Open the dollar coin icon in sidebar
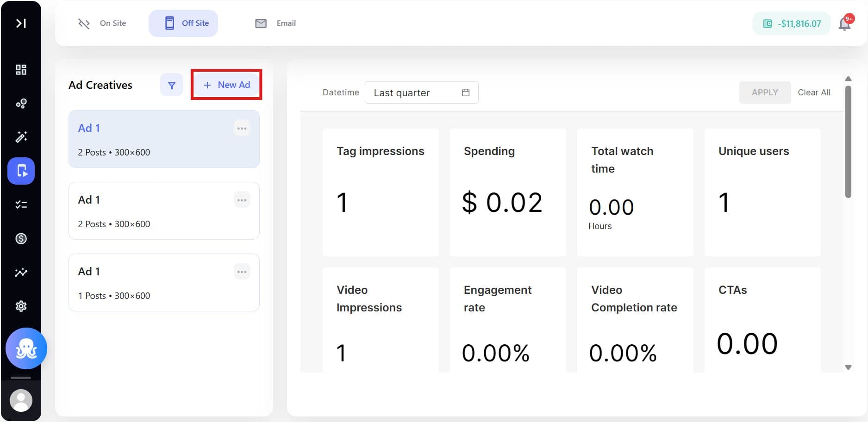 (21, 238)
